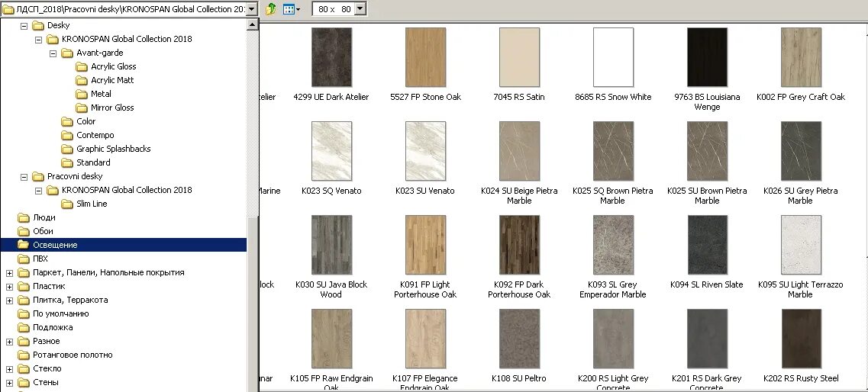Expand the Стекло folder node

pyautogui.click(x=9, y=369)
